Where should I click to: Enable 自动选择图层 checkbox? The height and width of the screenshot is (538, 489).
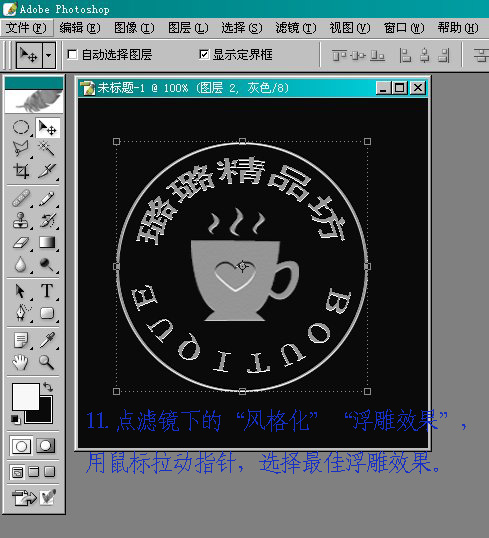72,55
